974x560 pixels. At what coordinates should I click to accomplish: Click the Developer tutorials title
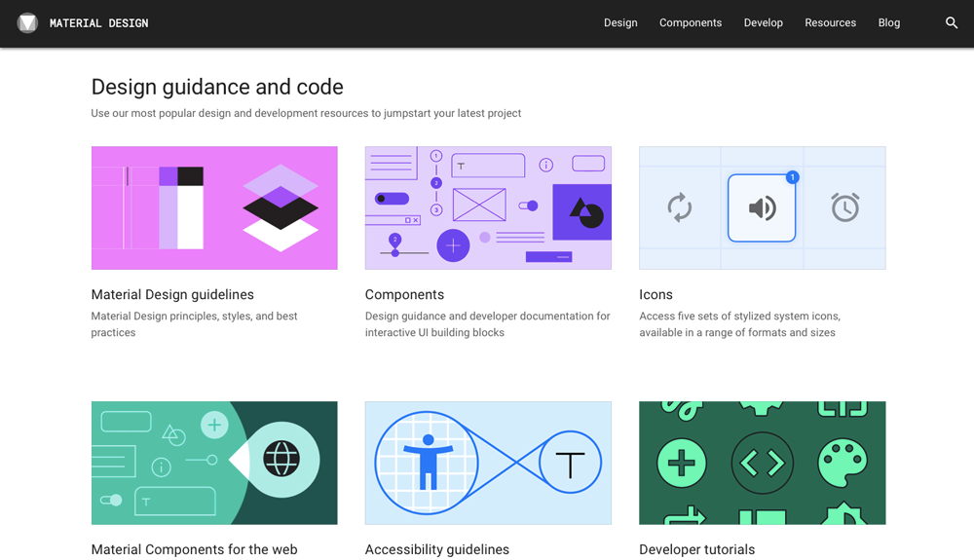click(x=697, y=549)
